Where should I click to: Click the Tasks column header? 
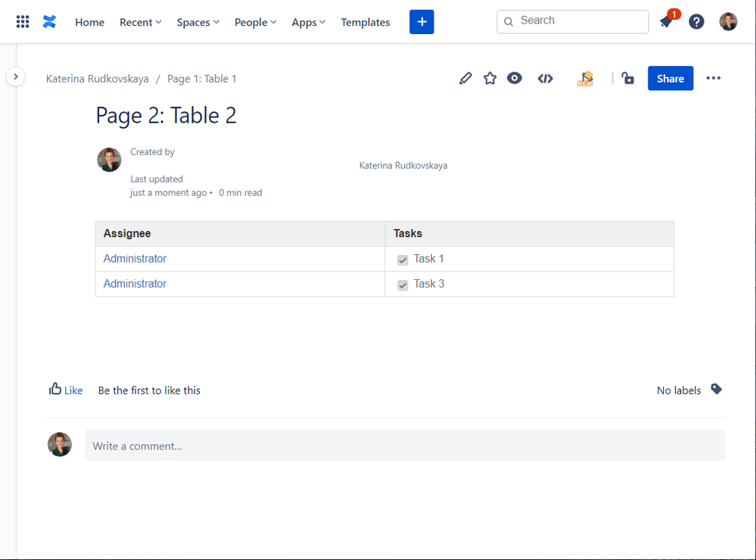pyautogui.click(x=530, y=233)
